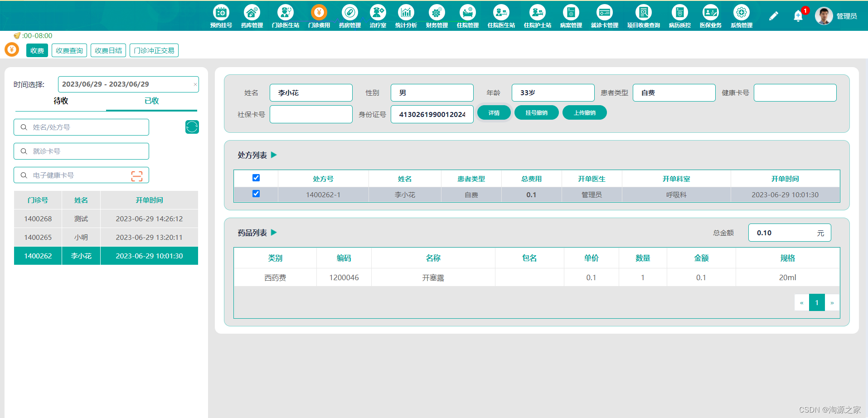This screenshot has width=868, height=418.
Task: Switch to the 收费日结 tab
Action: pyautogui.click(x=108, y=50)
